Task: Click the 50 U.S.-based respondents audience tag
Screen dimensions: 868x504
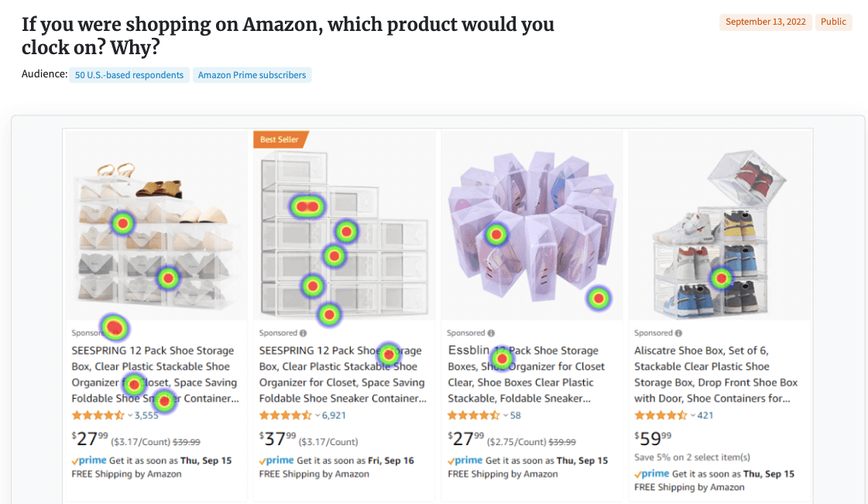Action: 129,75
